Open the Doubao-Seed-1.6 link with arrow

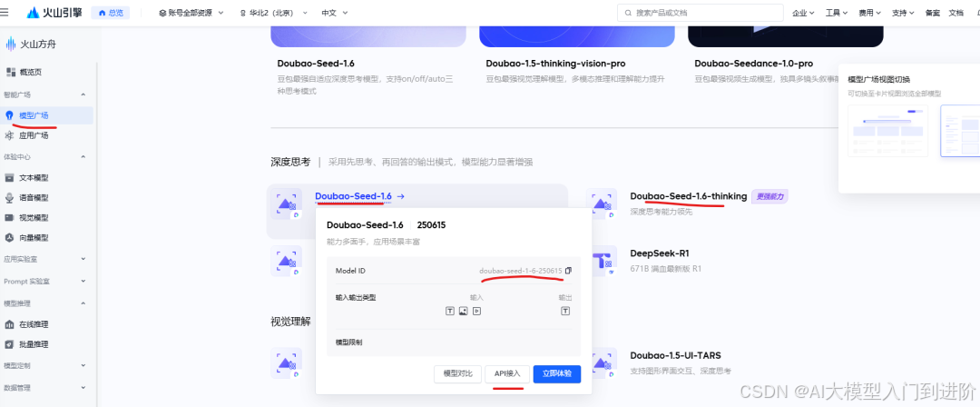[360, 196]
